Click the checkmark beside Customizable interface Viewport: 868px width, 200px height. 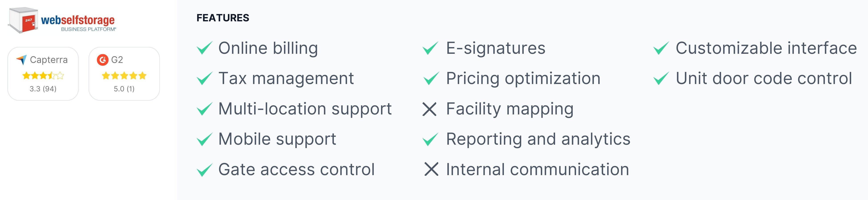tap(661, 48)
